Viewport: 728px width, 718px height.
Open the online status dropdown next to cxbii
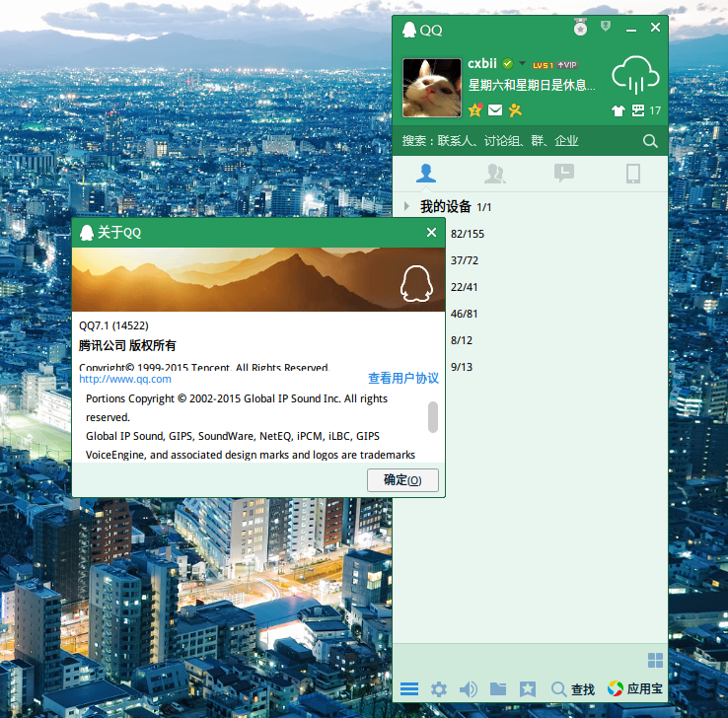[x=523, y=64]
